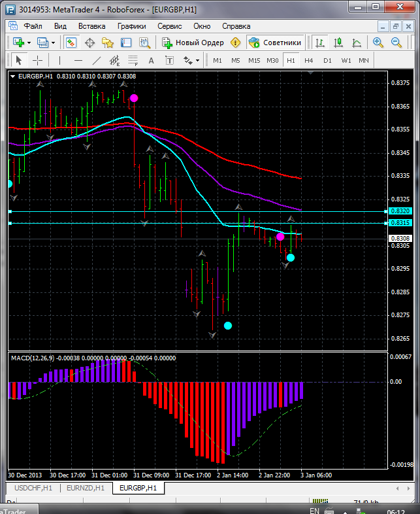
Task: Select the crosshair tool
Action: click(39, 60)
